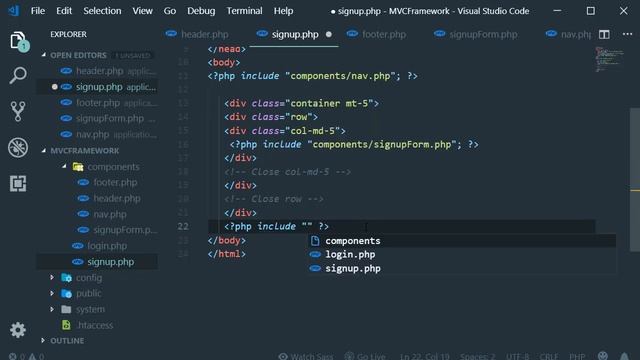The width and height of the screenshot is (640, 360).
Task: Open the editor More Actions ellipsis
Action: click(x=627, y=34)
